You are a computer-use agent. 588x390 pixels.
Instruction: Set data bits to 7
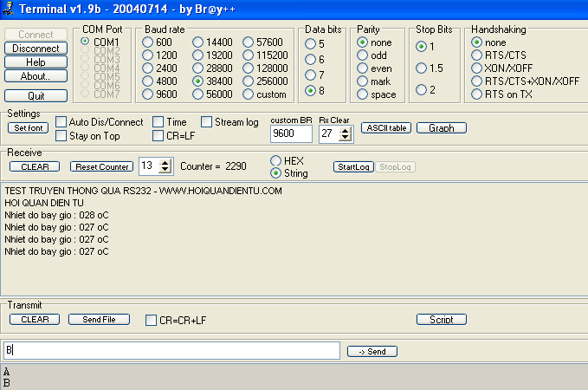[311, 75]
